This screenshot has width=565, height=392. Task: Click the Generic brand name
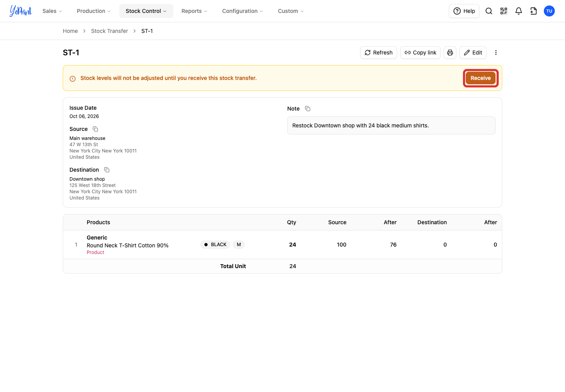coord(97,238)
